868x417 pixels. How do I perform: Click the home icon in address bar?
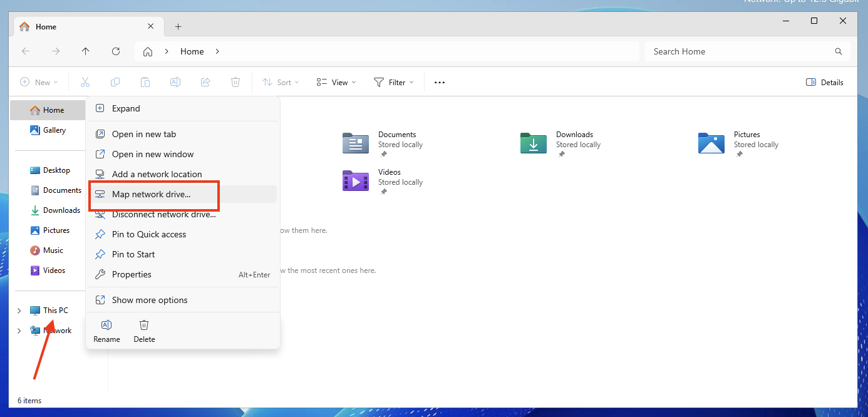tap(148, 51)
